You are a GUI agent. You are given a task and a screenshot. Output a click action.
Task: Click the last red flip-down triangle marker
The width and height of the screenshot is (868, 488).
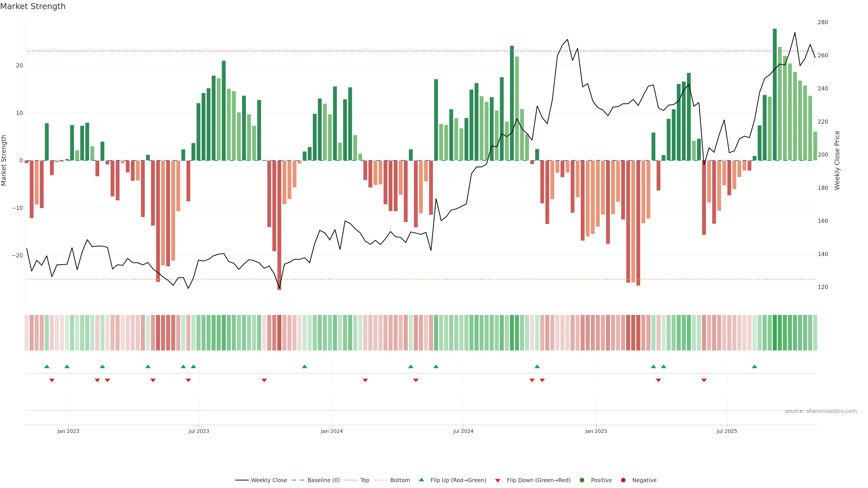coord(704,380)
